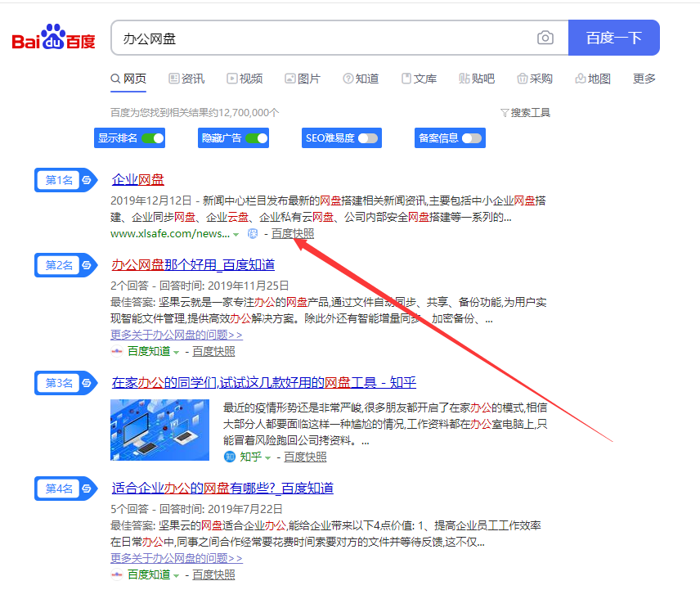The width and height of the screenshot is (700, 590).
Task: Click result count text 约12,700,000个
Action: tap(244, 113)
